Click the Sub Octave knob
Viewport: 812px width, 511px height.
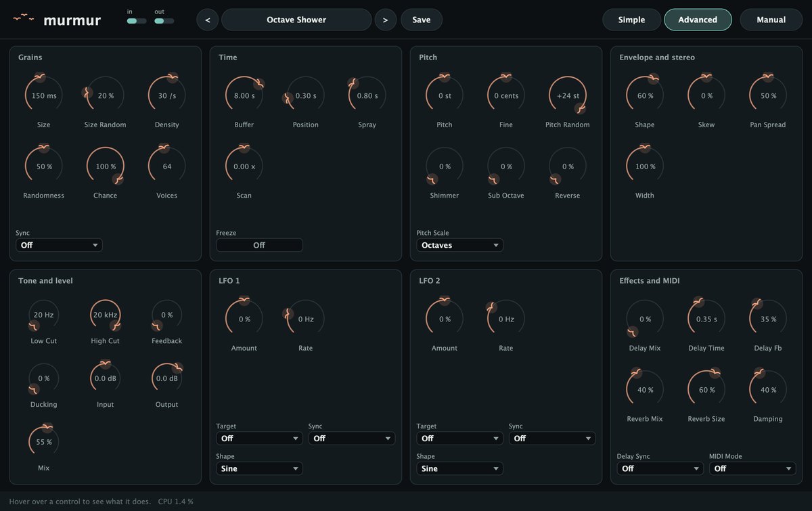(506, 166)
